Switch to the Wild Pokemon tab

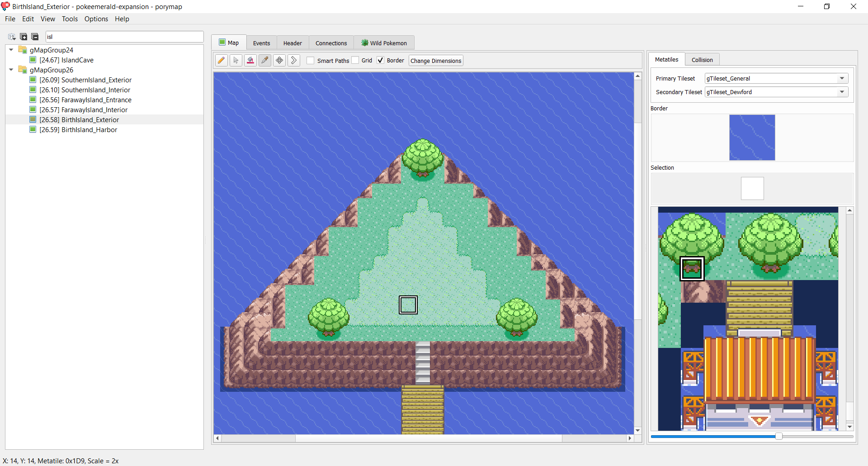click(384, 43)
